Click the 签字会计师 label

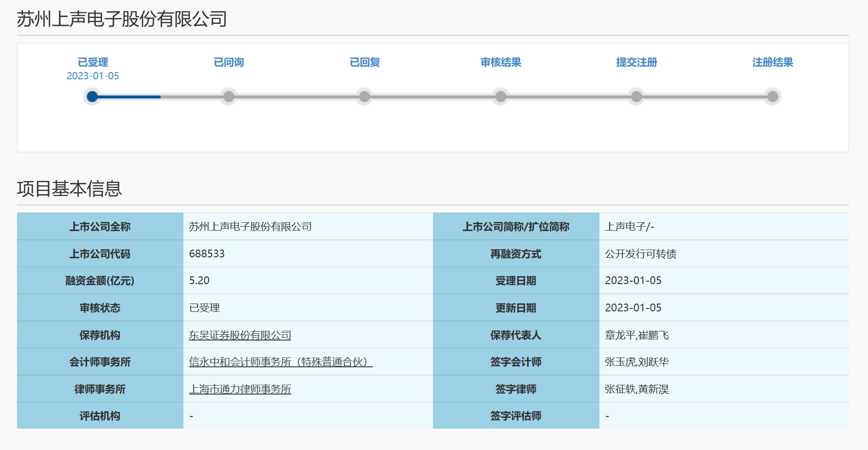516,362
